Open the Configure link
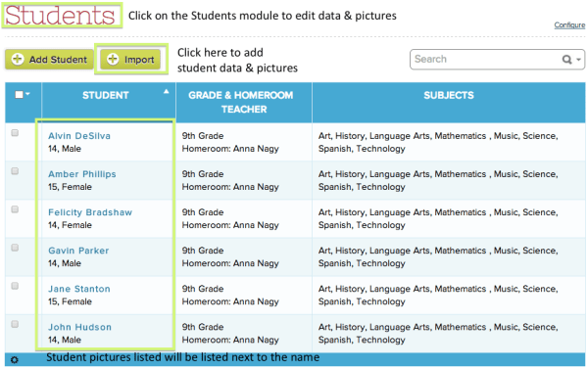 [x=569, y=25]
